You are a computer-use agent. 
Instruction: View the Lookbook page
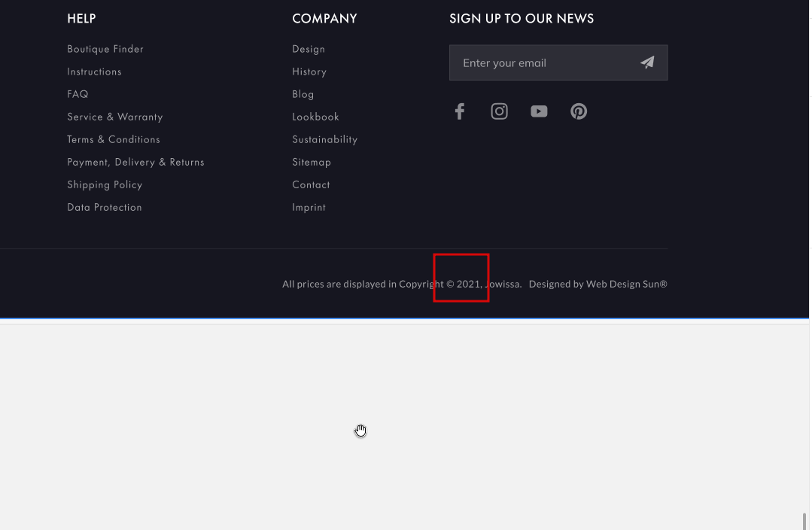pos(315,117)
